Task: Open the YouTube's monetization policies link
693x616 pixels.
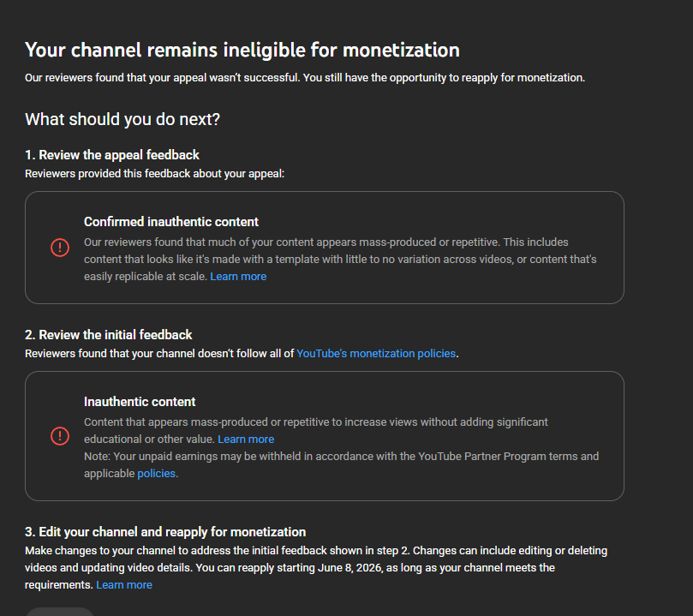Action: 376,353
